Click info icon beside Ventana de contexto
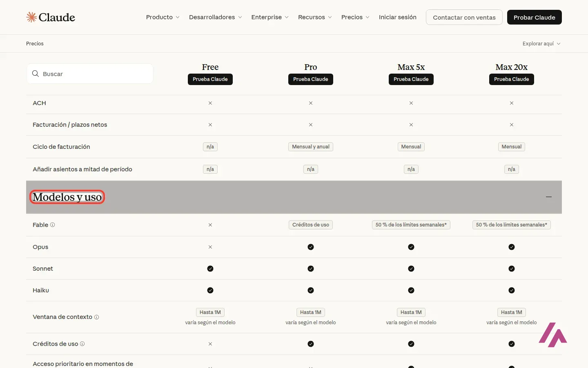 point(96,317)
